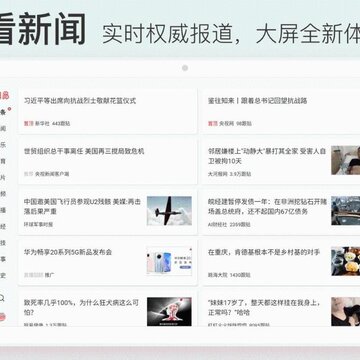The width and height of the screenshot is (360, 360).
Task: Click the 央视网 source label
Action: (x=226, y=124)
